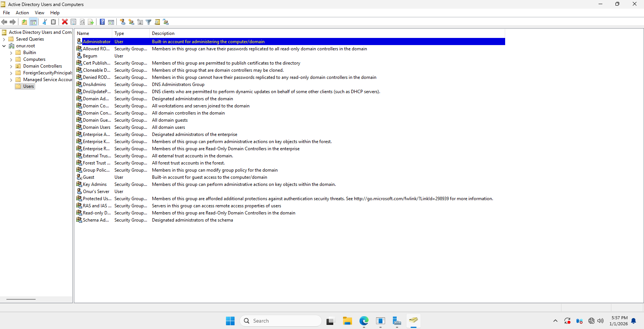Select the Begum user entry
Image resolution: width=644 pixels, height=329 pixels.
pos(90,56)
